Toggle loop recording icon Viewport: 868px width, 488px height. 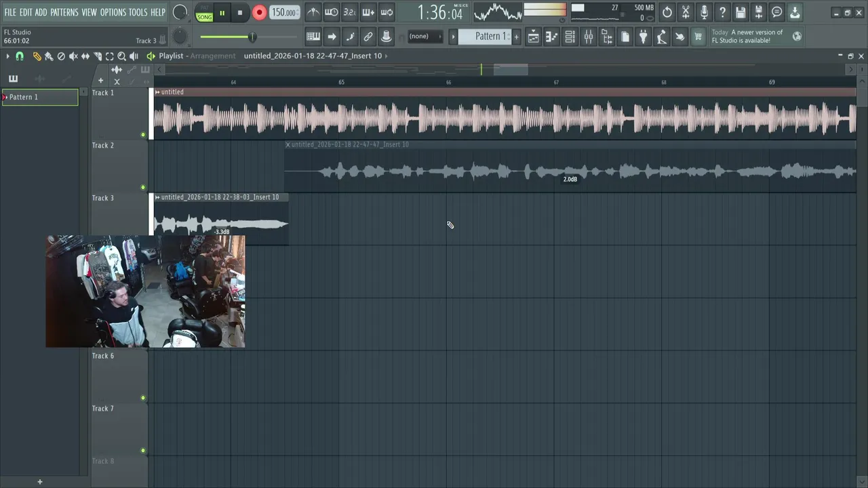[x=386, y=12]
